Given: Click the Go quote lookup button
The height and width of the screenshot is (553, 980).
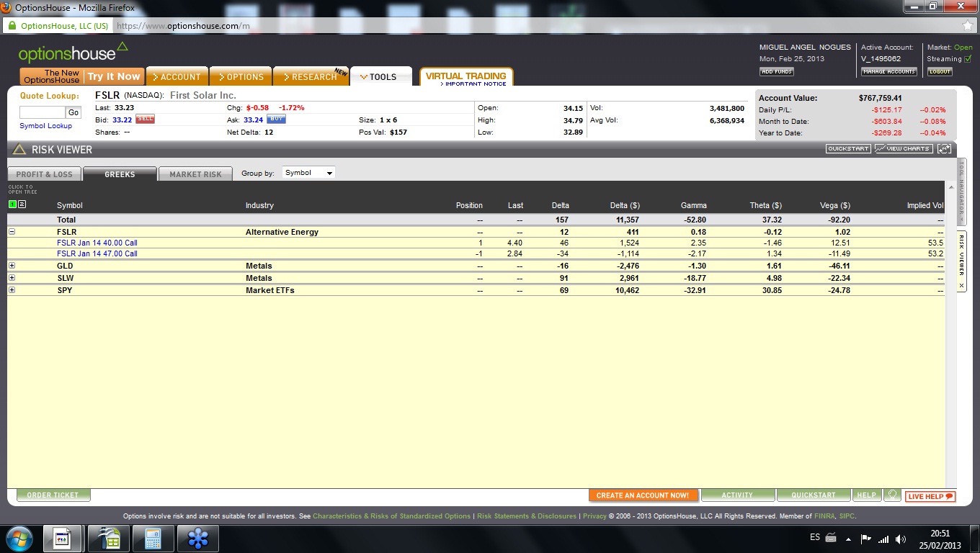Looking at the screenshot, I should click(x=73, y=112).
